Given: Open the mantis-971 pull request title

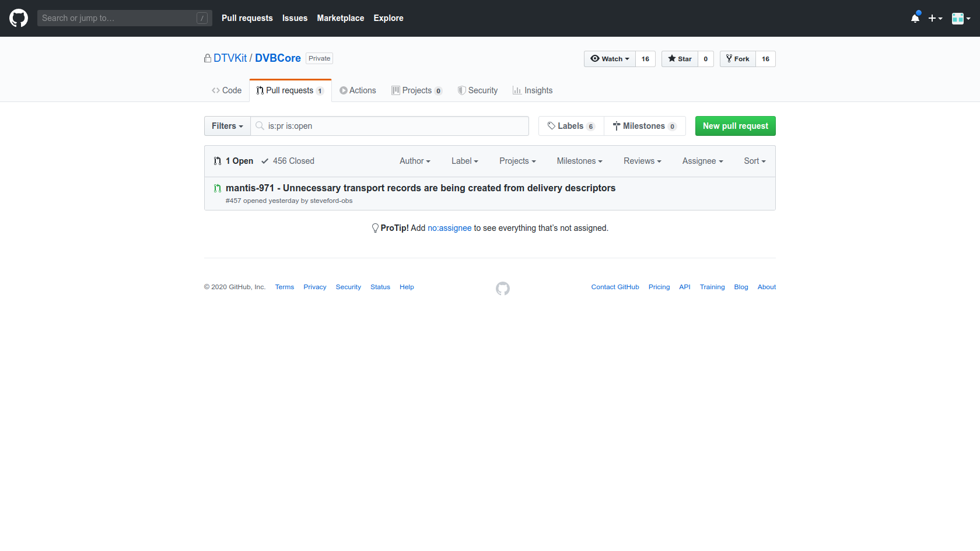Looking at the screenshot, I should [420, 188].
